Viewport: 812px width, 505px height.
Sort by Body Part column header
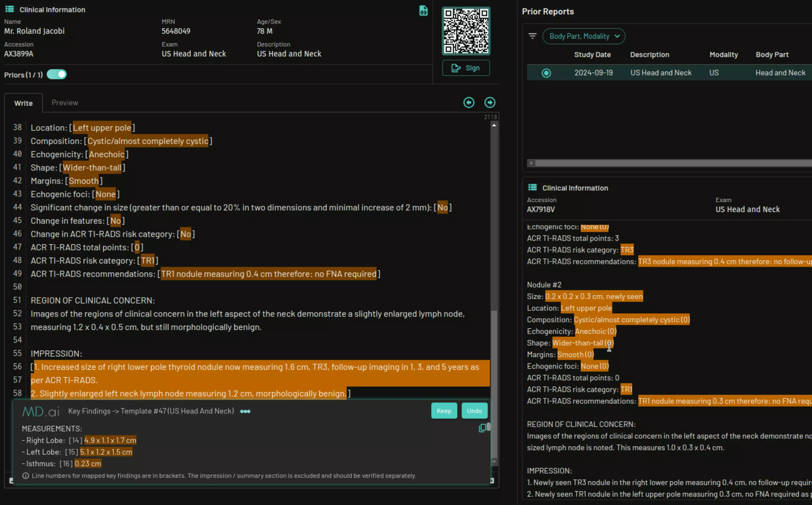(x=772, y=55)
